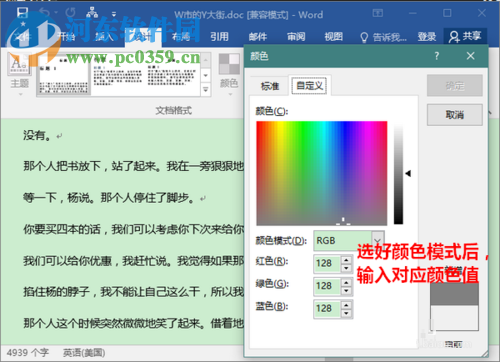
Task: Switch to the 邮件 ribbon tab
Action: 258,36
